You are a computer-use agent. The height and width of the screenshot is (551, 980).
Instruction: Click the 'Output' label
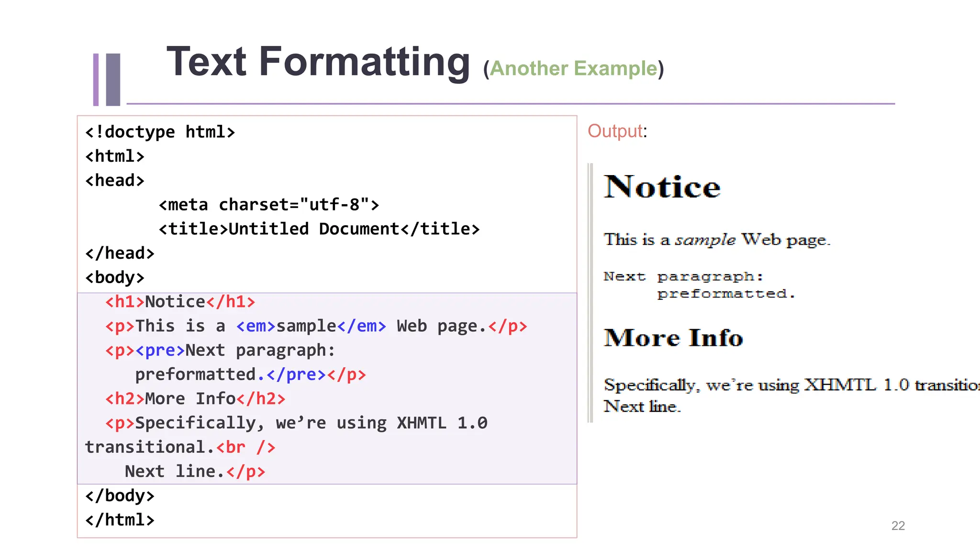tap(615, 131)
